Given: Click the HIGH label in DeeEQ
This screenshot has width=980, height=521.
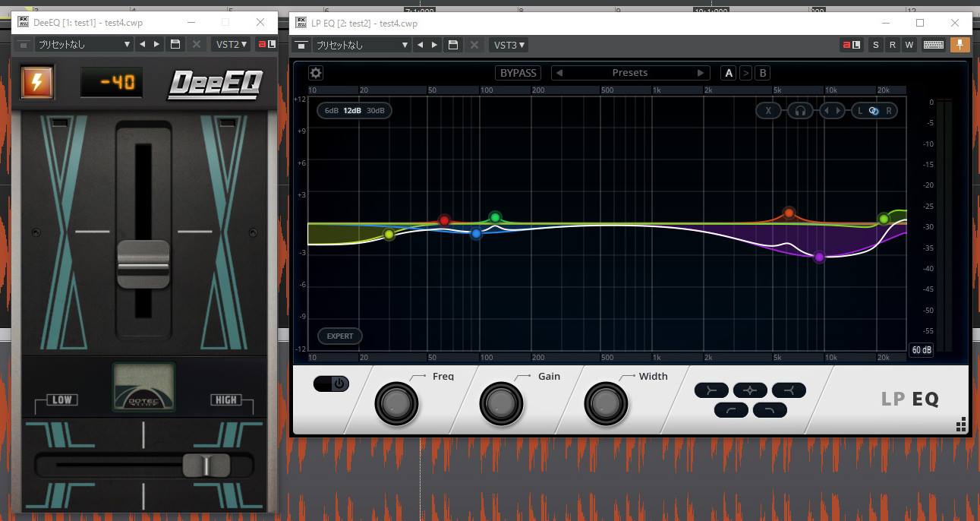Looking at the screenshot, I should tap(225, 399).
